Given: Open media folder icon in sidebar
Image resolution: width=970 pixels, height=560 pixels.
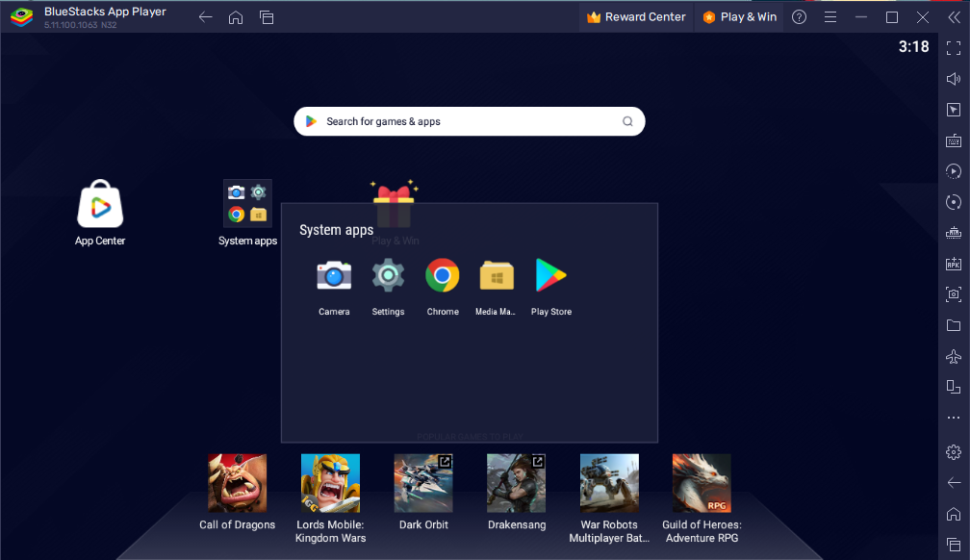Looking at the screenshot, I should [954, 325].
